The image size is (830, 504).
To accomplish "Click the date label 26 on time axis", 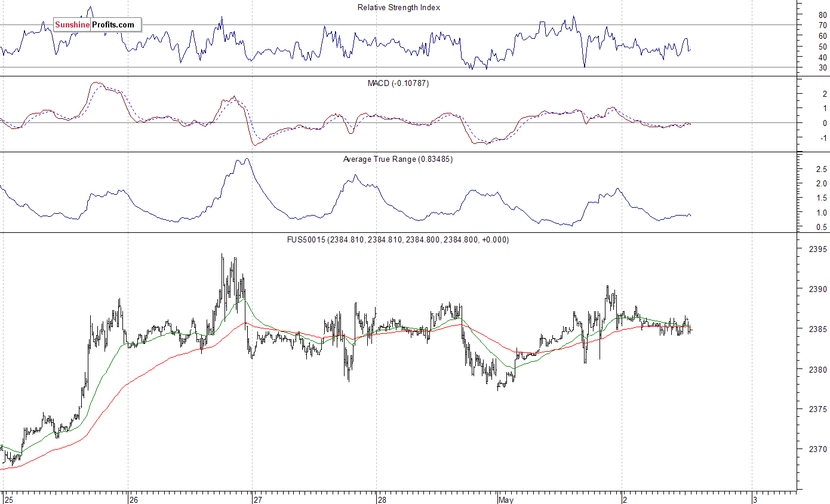I will point(134,499).
